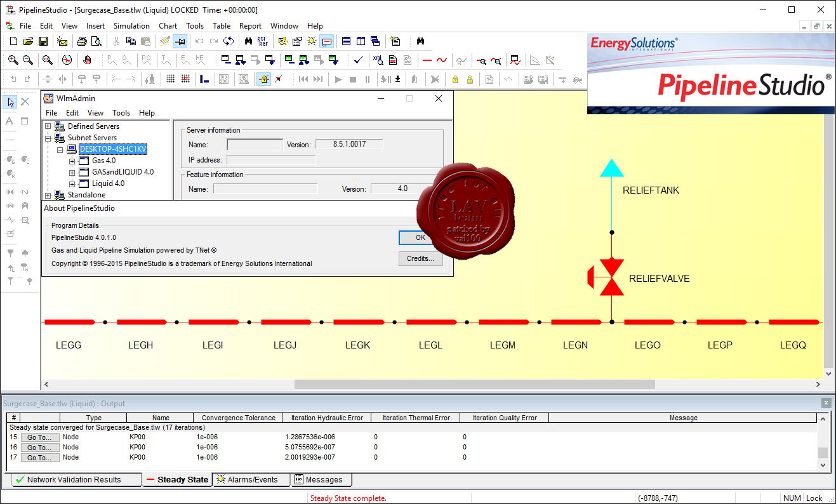Open the Tools menu in WlmAdmin
The width and height of the screenshot is (836, 504).
121,113
